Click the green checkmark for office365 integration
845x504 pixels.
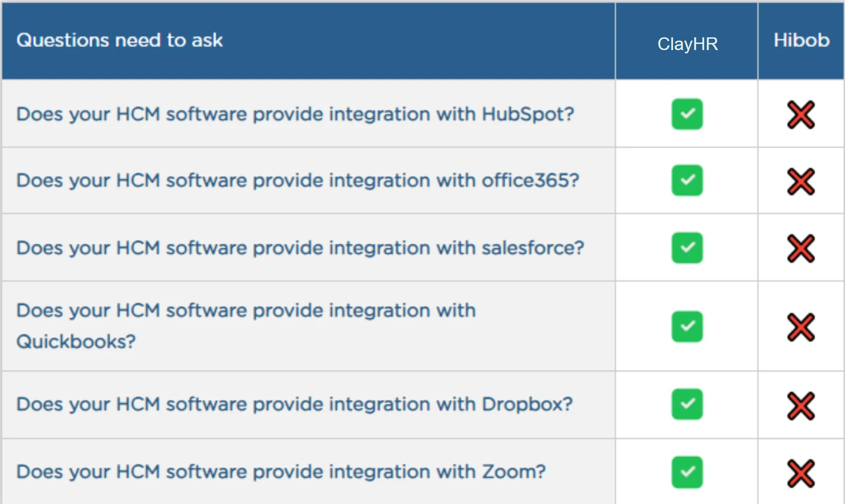(687, 180)
